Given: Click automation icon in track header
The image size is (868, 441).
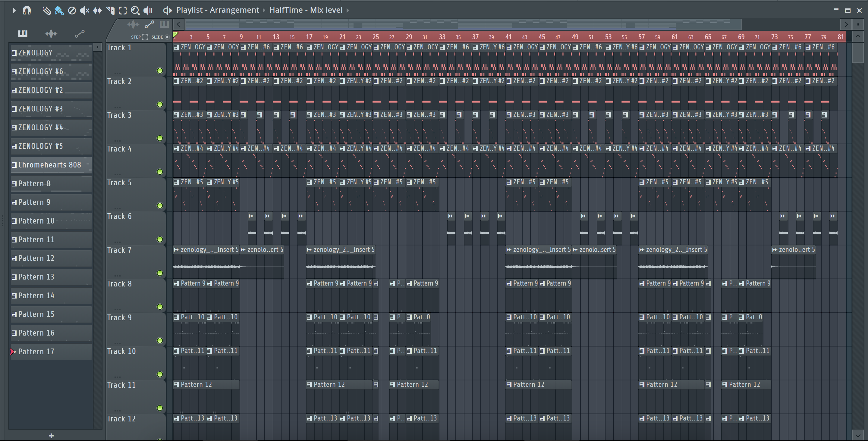Looking at the screenshot, I should pyautogui.click(x=149, y=24).
